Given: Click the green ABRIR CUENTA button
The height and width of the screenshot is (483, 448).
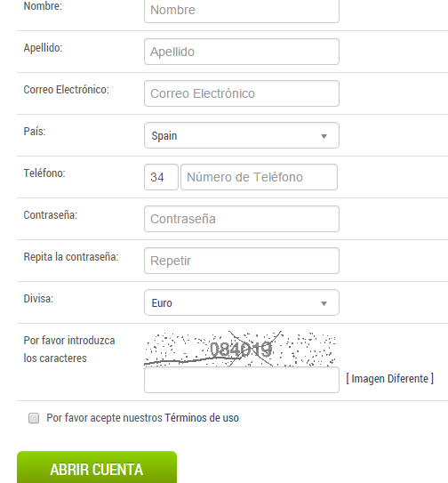Looking at the screenshot, I should click(x=97, y=468).
